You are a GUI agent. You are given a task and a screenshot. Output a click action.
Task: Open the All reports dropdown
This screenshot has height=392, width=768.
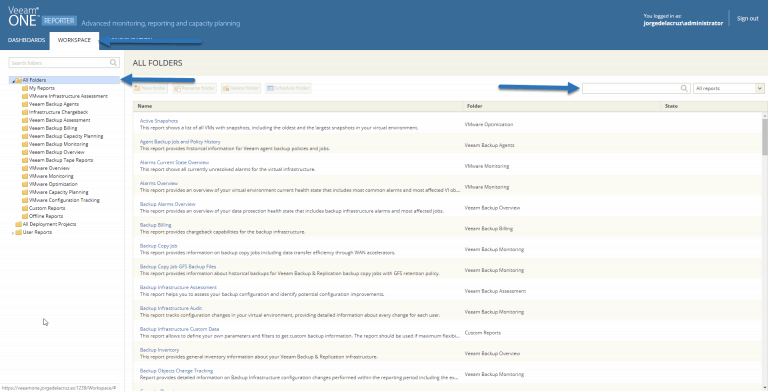click(x=728, y=88)
